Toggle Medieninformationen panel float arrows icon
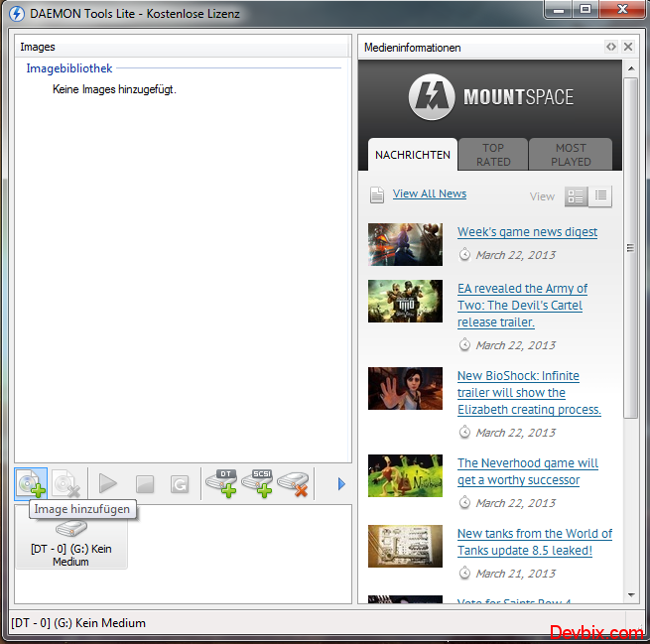 (611, 47)
